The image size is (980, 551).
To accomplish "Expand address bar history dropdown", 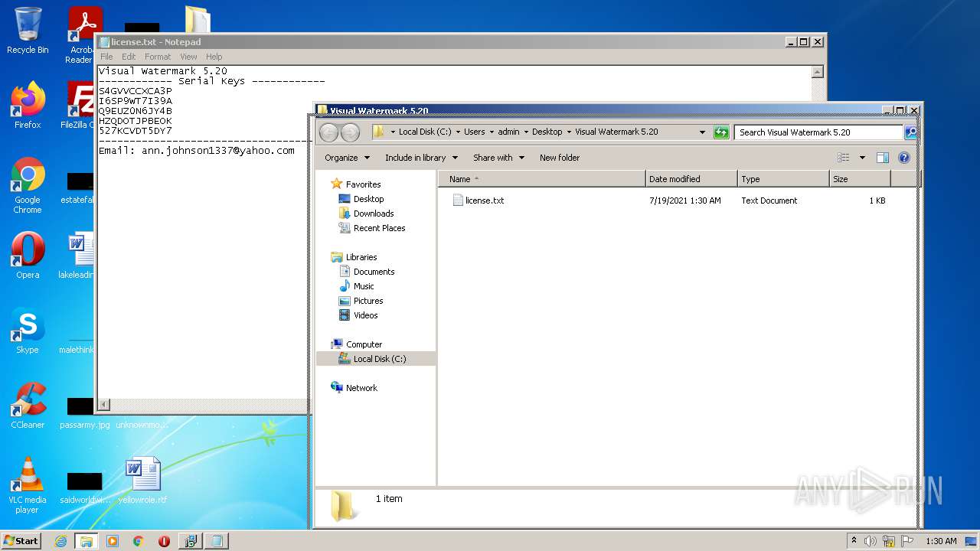I will click(702, 132).
